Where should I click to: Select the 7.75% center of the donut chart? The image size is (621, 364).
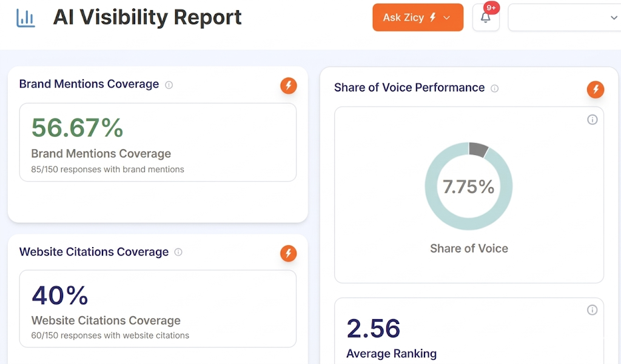coord(468,186)
